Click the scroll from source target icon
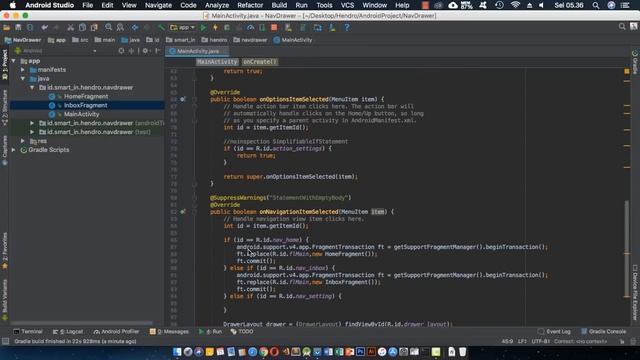 click(x=121, y=51)
